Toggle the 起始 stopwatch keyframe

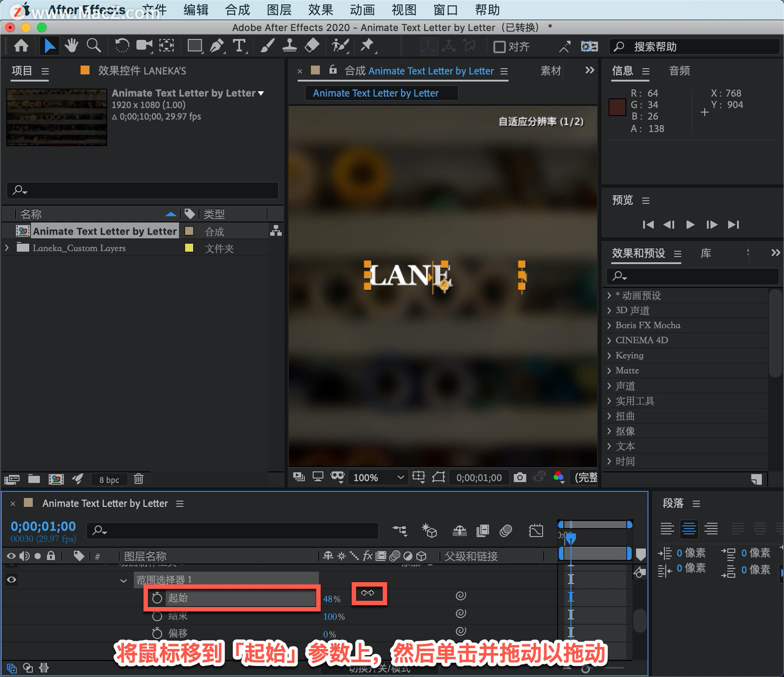pyautogui.click(x=157, y=598)
